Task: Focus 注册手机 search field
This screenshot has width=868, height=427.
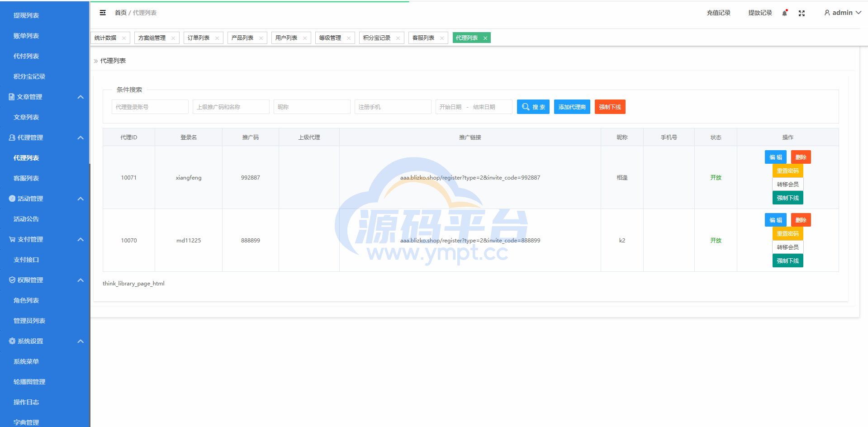Action: pos(393,107)
